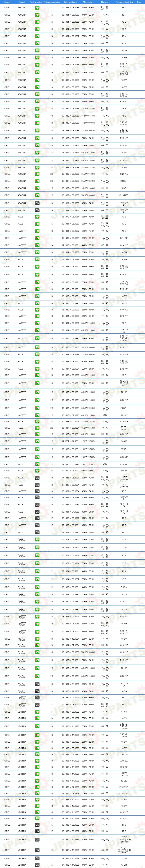
Task: Click the Pojemność silnika column header
Action: (52, 2)
